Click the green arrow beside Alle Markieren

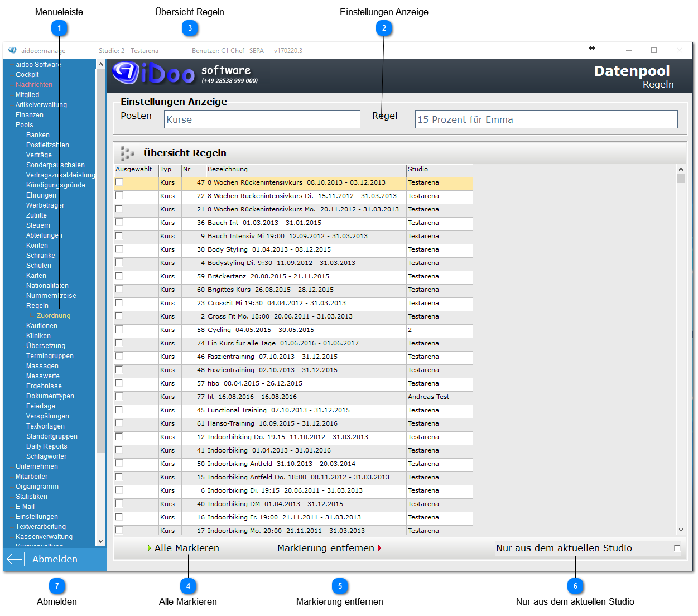(x=150, y=548)
